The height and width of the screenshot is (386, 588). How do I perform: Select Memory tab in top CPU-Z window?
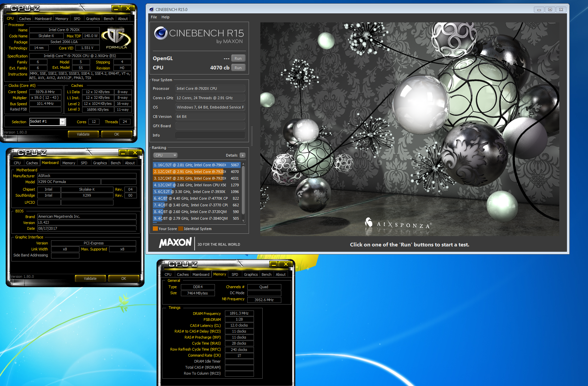pyautogui.click(x=62, y=19)
